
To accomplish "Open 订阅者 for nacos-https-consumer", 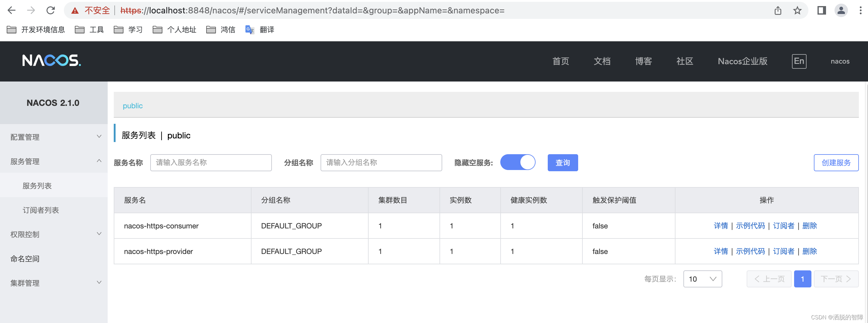I will (x=783, y=226).
